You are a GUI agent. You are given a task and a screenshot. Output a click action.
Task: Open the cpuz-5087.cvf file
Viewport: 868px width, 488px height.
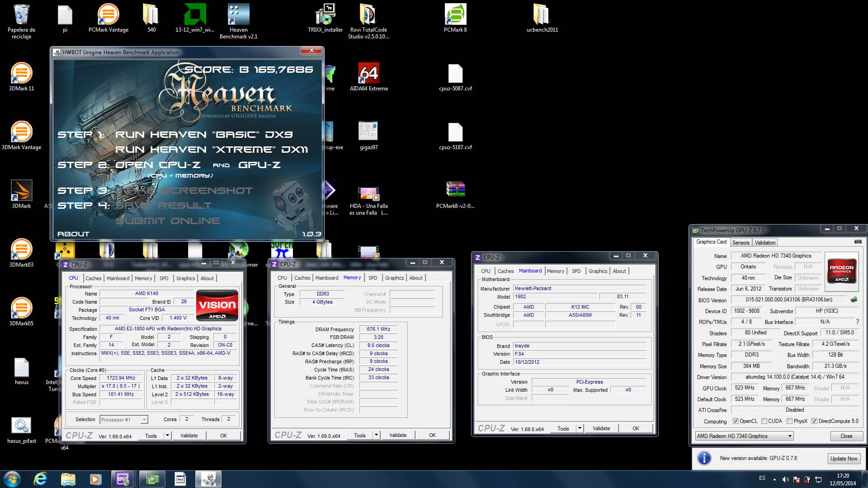455,77
